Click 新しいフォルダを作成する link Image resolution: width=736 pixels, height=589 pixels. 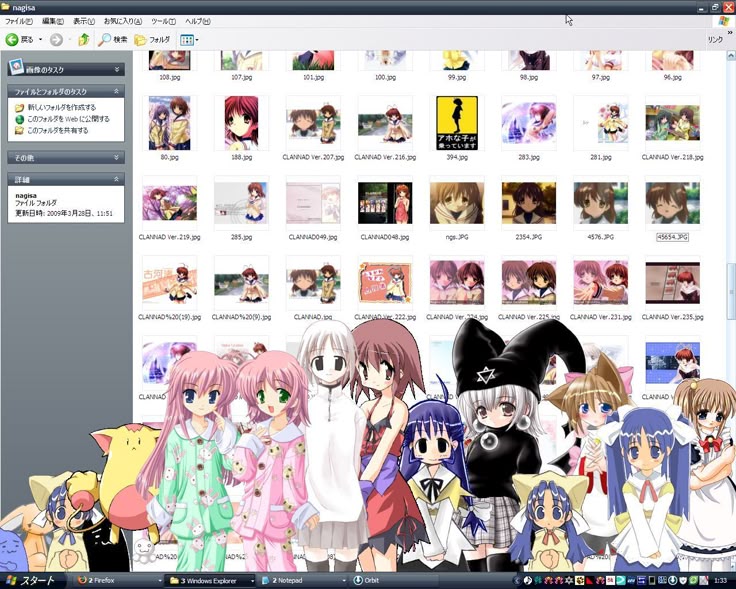coord(61,107)
